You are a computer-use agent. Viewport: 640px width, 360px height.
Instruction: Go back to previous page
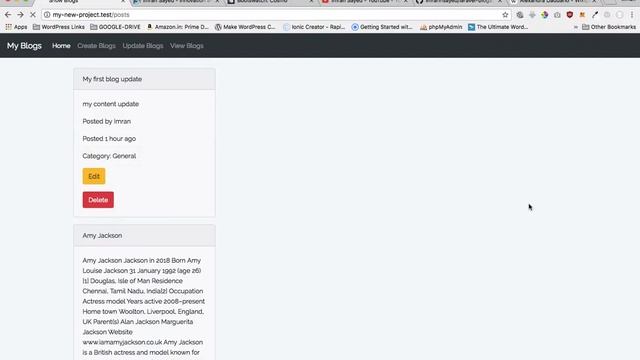8,15
